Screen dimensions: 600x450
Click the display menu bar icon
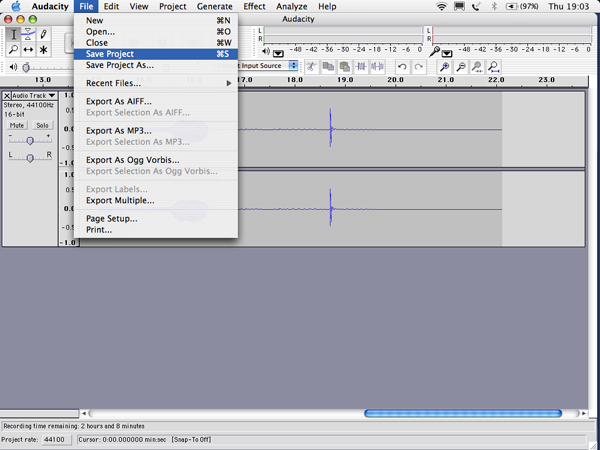click(460, 6)
